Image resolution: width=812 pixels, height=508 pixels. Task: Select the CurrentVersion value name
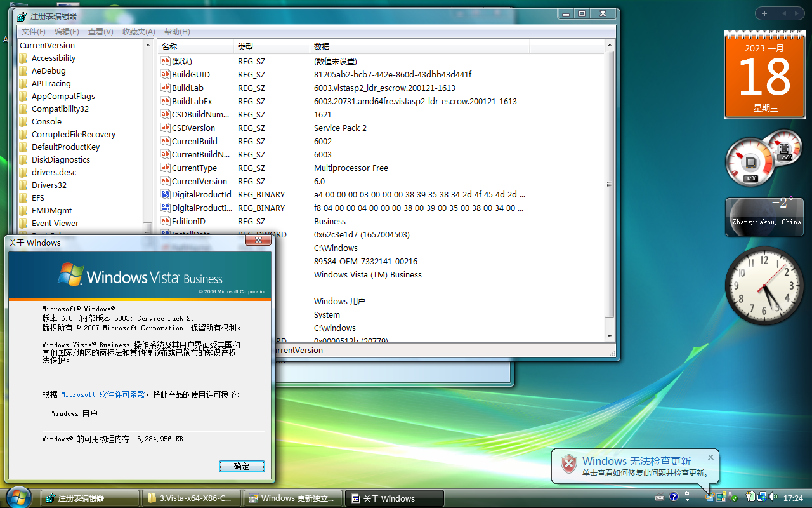(199, 181)
